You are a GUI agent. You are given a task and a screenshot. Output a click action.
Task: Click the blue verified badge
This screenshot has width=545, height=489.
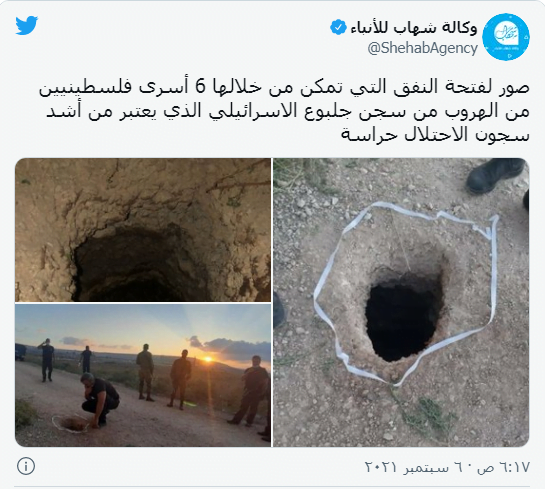pos(338,27)
